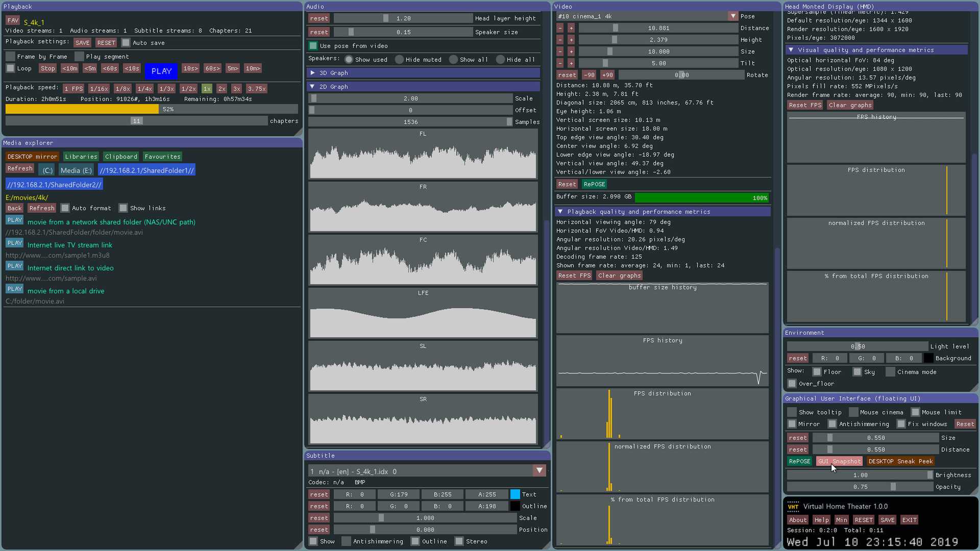This screenshot has height=551, width=980.
Task: Click the VHT logo icon
Action: click(793, 506)
